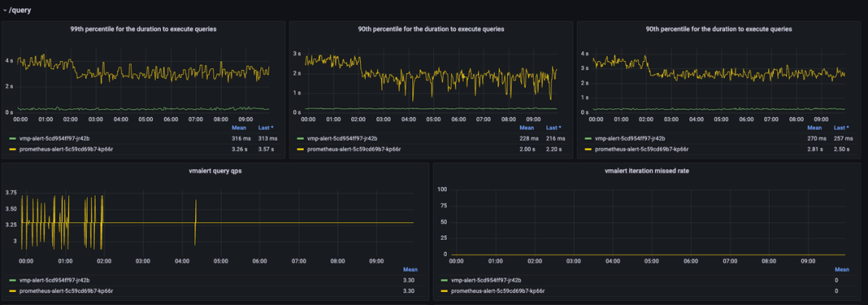Sort middle 90th percentile legend by Mean column

(x=526, y=128)
